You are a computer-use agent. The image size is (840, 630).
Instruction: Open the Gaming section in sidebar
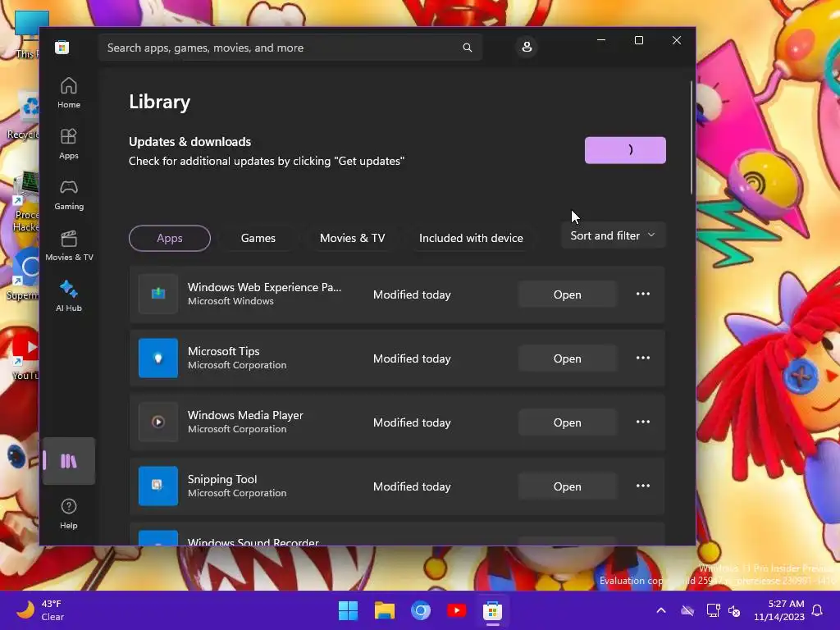click(x=69, y=194)
